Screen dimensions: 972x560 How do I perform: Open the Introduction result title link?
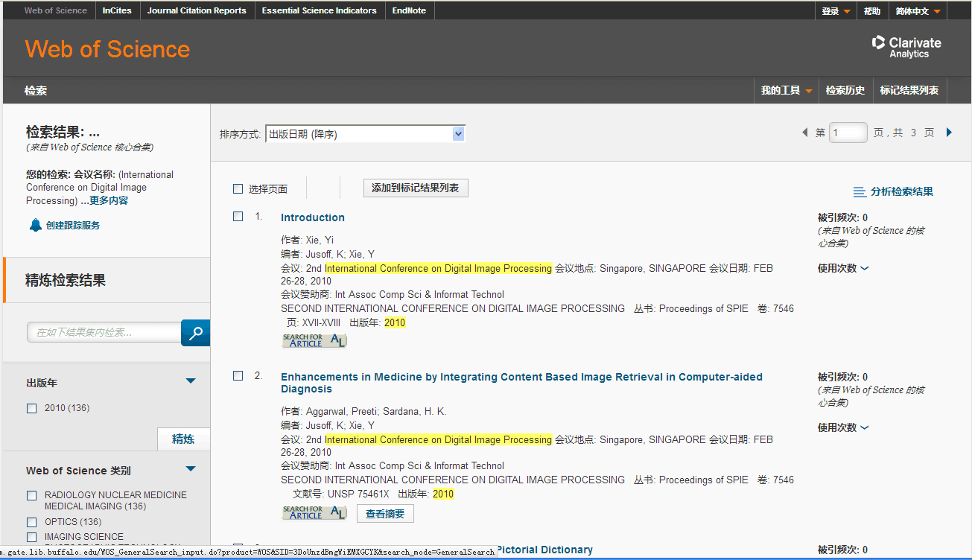[x=313, y=217]
